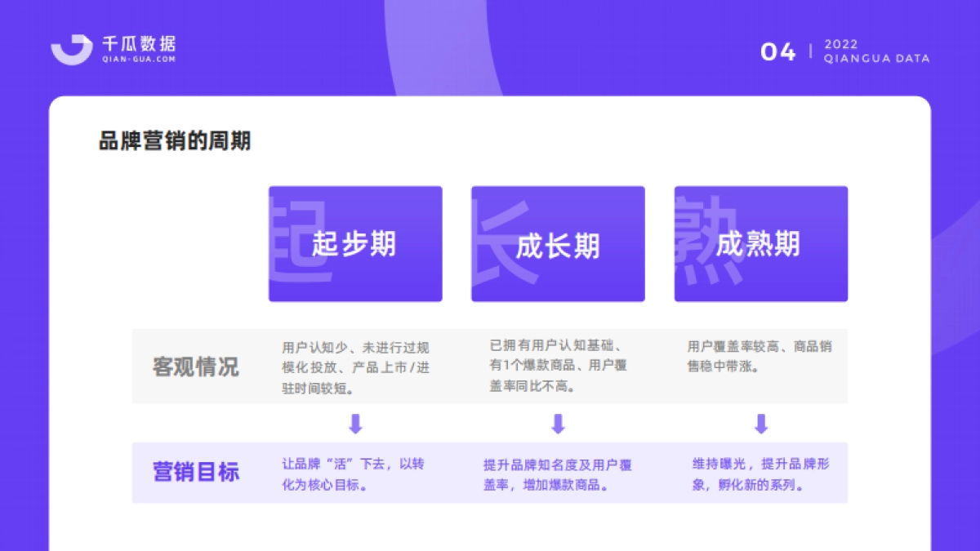Toggle selection of the slide title
Image resolution: width=980 pixels, height=551 pixels.
[x=174, y=140]
